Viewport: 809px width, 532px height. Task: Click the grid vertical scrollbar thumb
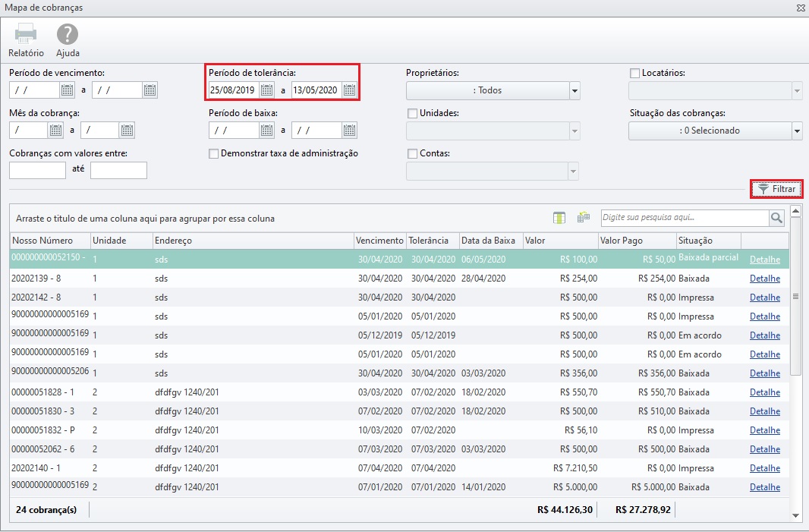tap(795, 297)
